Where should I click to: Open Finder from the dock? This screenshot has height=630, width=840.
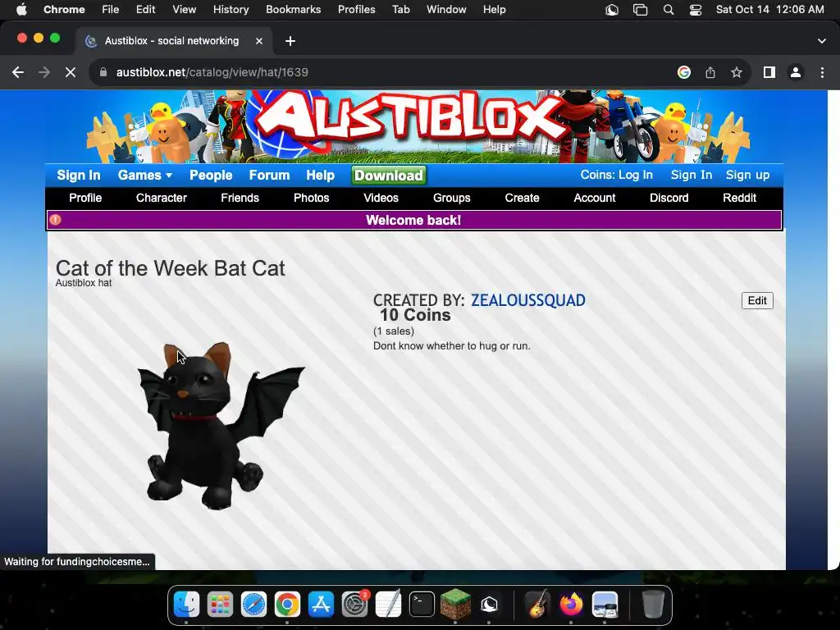tap(186, 605)
